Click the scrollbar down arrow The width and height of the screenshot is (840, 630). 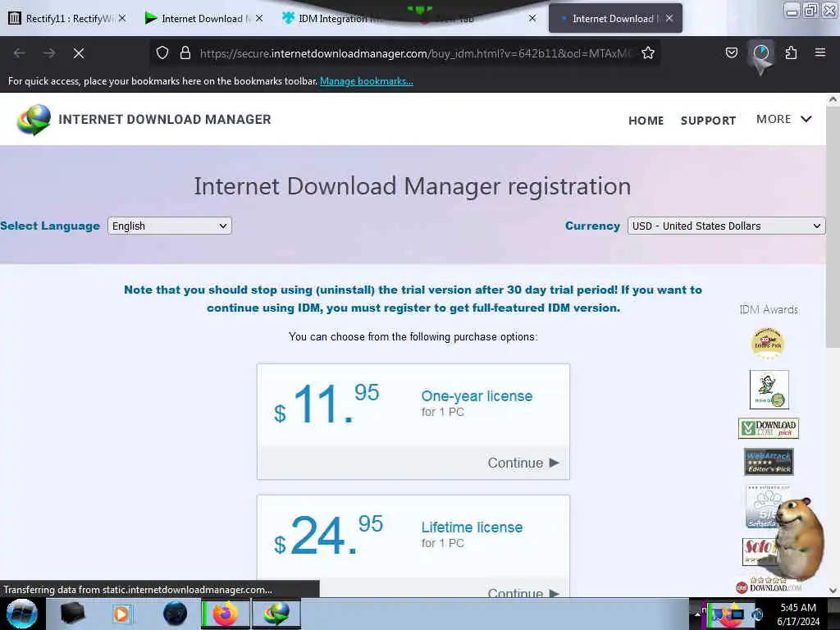[x=833, y=591]
